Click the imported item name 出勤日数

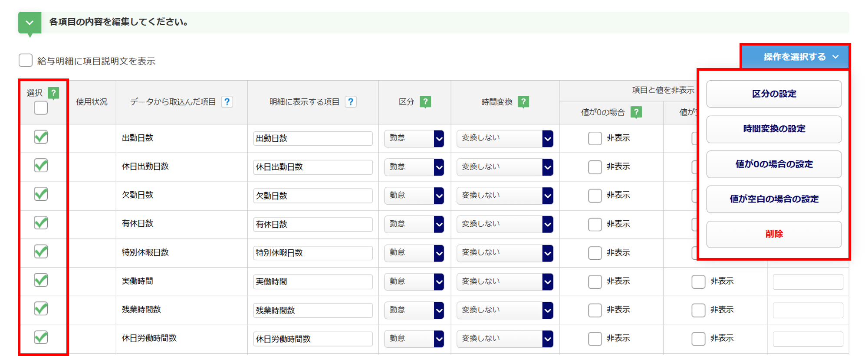pos(138,138)
